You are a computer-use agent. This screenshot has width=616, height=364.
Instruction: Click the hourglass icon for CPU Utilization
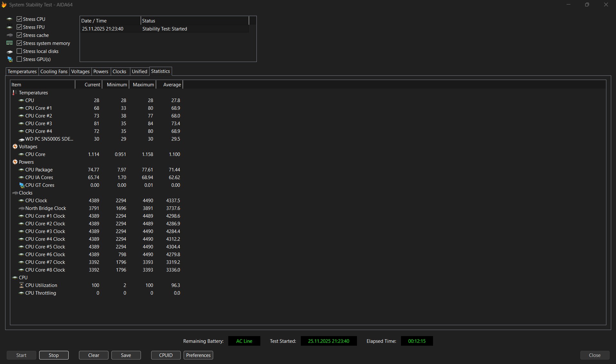coord(21,285)
